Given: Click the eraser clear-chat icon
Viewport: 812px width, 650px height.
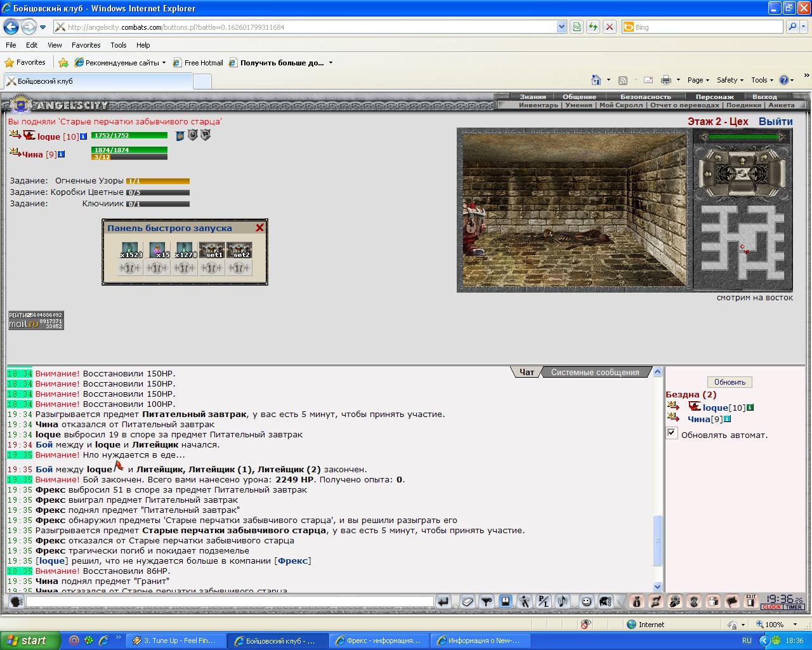Looking at the screenshot, I should (x=468, y=601).
